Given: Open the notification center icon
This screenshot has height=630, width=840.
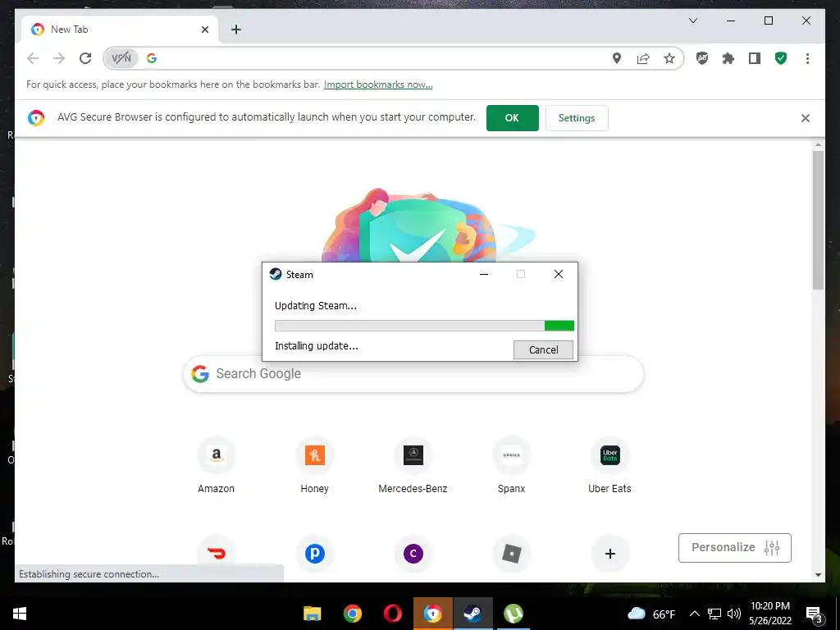Looking at the screenshot, I should click(x=815, y=614).
